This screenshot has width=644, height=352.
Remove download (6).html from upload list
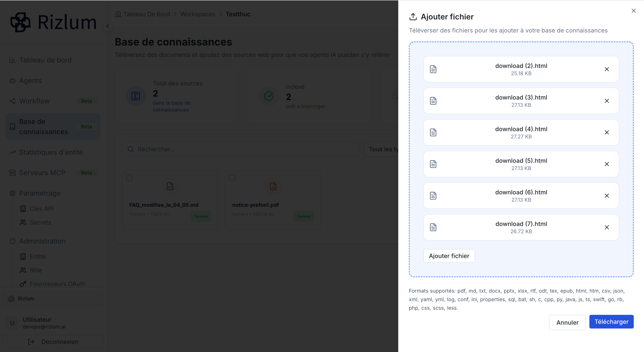pos(607,196)
